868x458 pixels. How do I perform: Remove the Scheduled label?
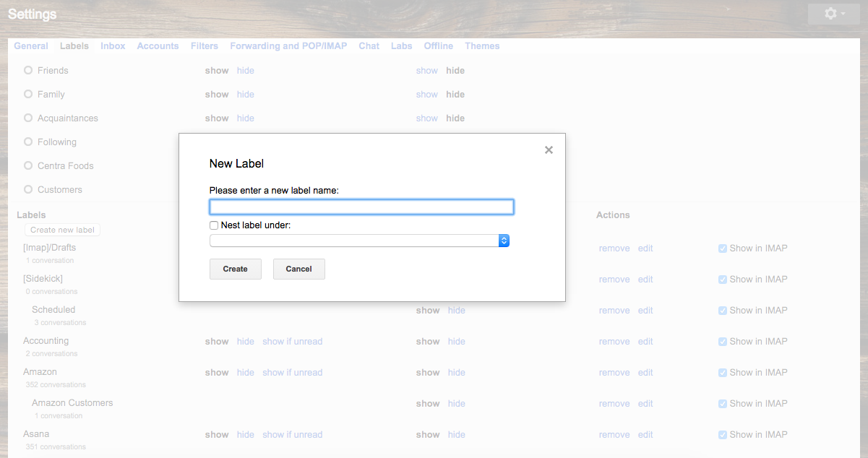(614, 310)
